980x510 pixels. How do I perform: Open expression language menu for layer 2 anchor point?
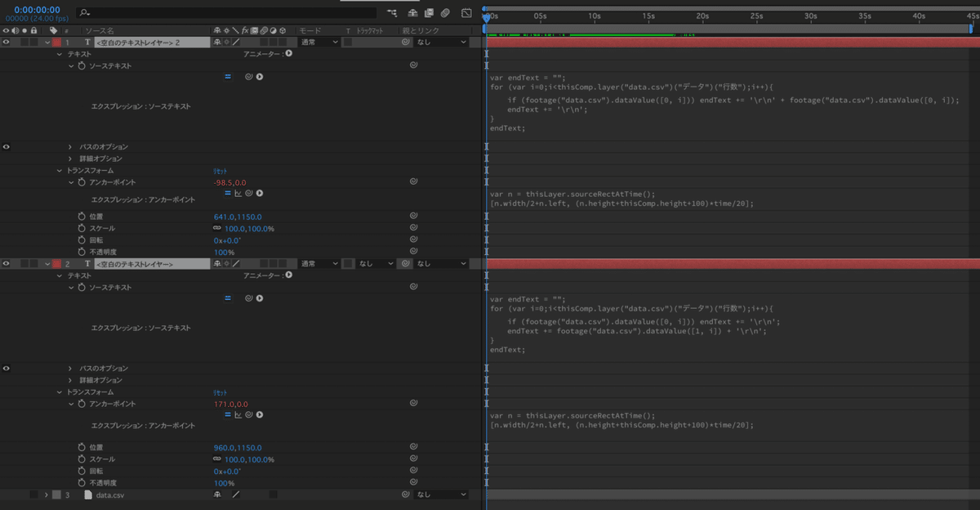click(260, 415)
